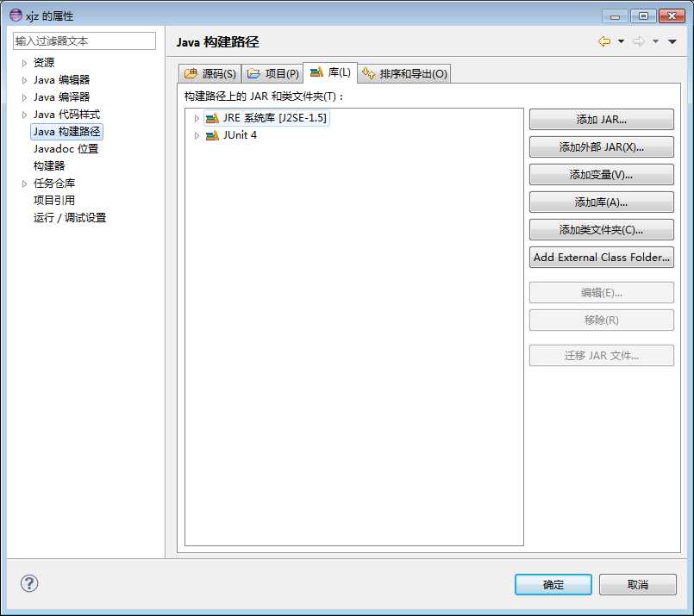Viewport: 694px width, 616px height.
Task: Open the forward history dropdown arrow
Action: (x=655, y=41)
